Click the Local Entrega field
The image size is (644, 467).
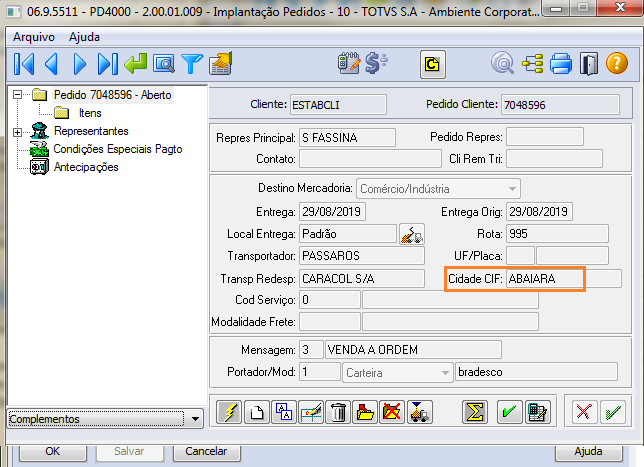(348, 234)
